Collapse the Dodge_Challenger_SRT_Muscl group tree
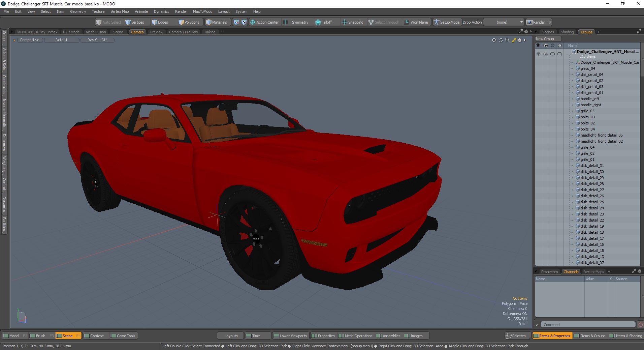This screenshot has height=350, width=644. pyautogui.click(x=569, y=54)
